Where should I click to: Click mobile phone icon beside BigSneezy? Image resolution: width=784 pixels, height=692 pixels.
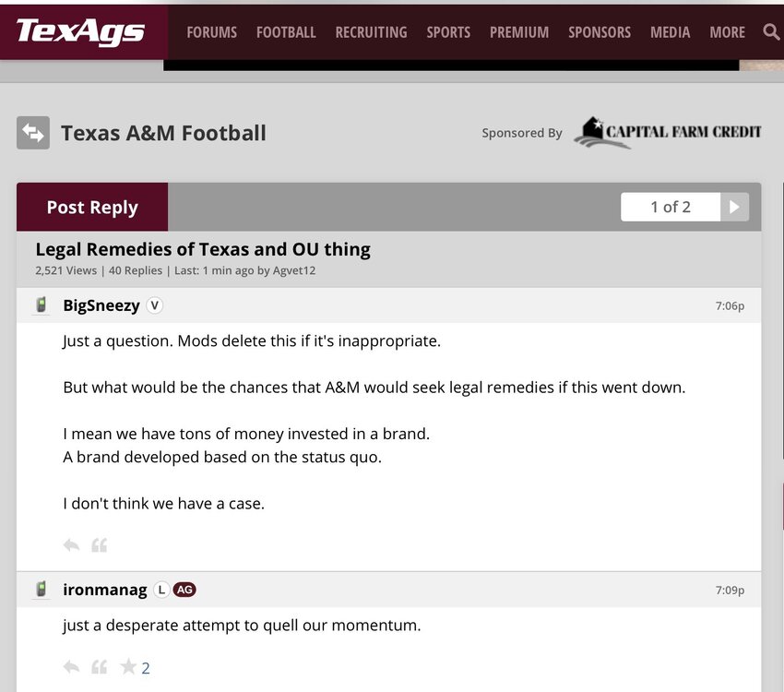point(41,305)
